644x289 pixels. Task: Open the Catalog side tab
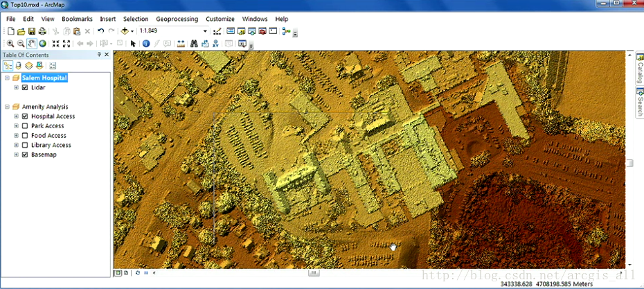(x=639, y=69)
